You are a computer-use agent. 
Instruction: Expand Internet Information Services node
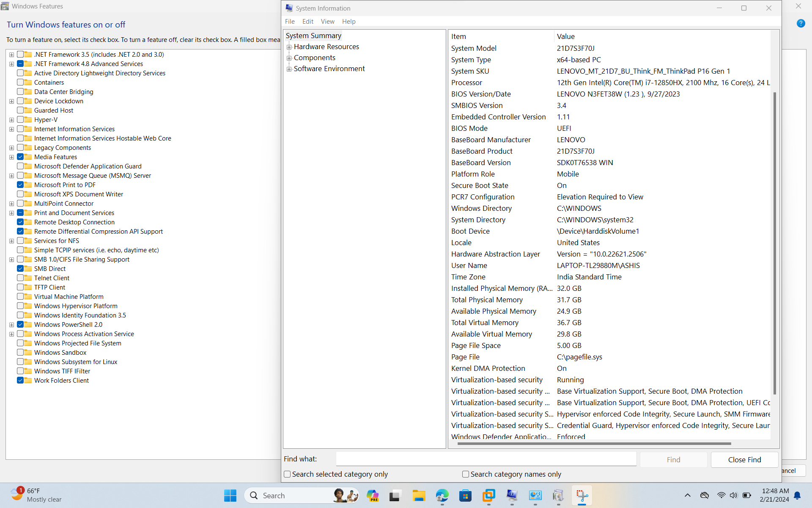(12, 129)
